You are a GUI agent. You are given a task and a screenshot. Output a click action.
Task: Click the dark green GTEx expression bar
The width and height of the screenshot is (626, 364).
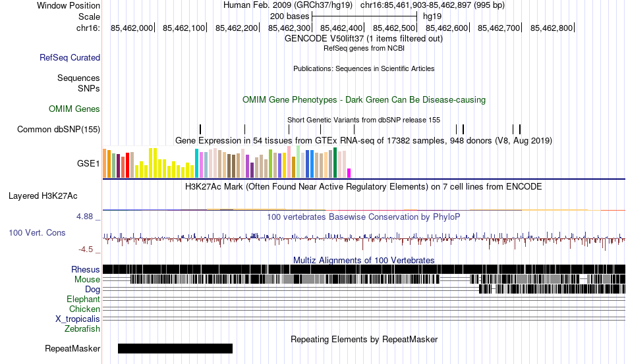(x=335, y=163)
